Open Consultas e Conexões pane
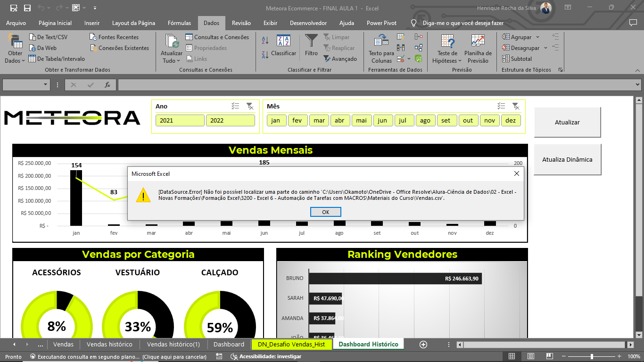 pyautogui.click(x=217, y=37)
